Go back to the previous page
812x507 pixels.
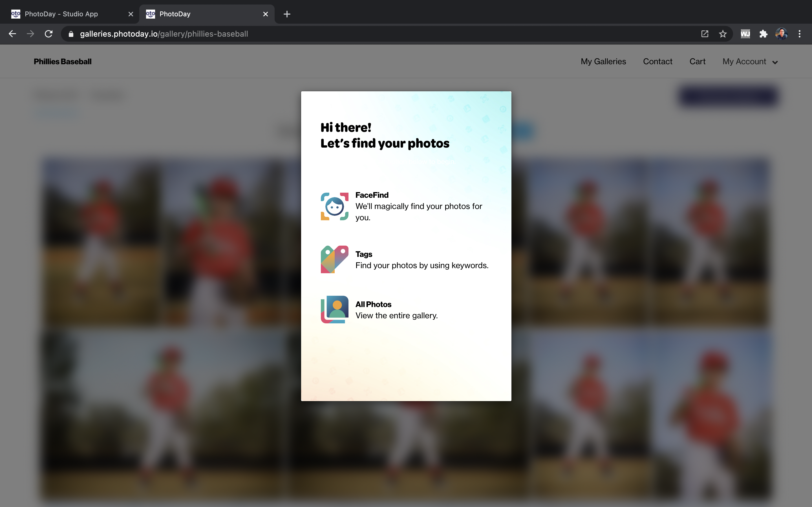(12, 34)
